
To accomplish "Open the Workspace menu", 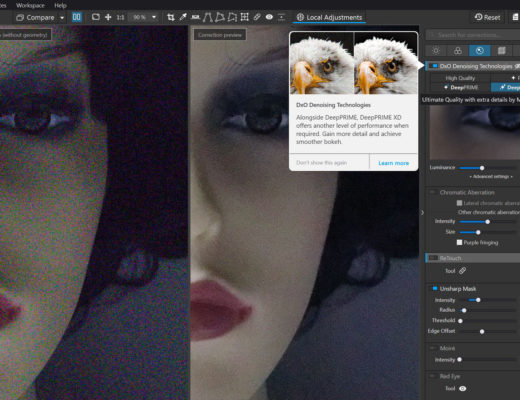I will pos(30,5).
